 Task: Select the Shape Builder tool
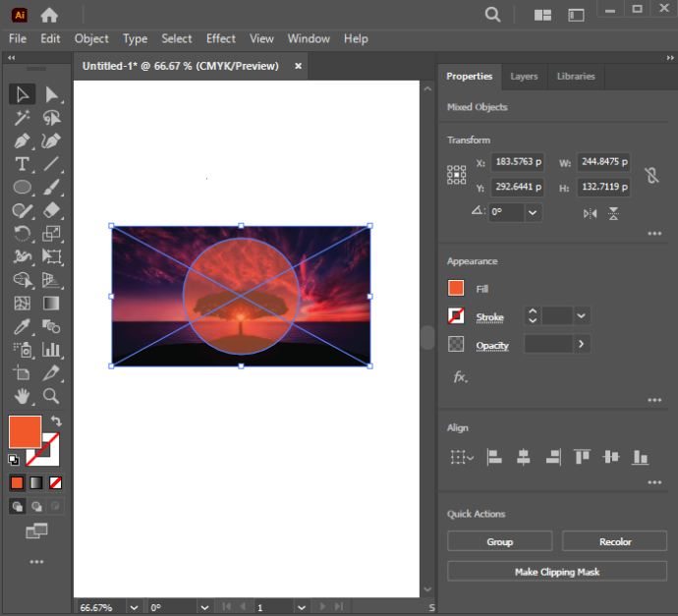click(x=22, y=280)
